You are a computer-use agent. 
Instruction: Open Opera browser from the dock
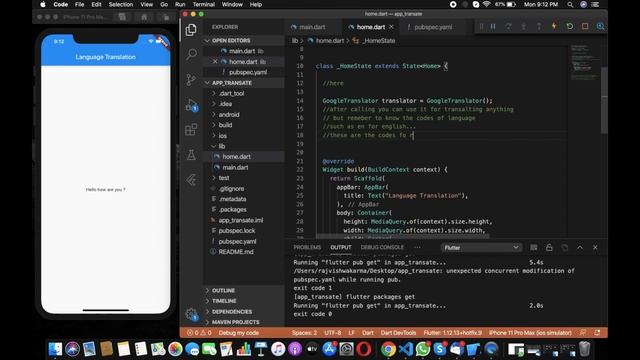[364, 349]
